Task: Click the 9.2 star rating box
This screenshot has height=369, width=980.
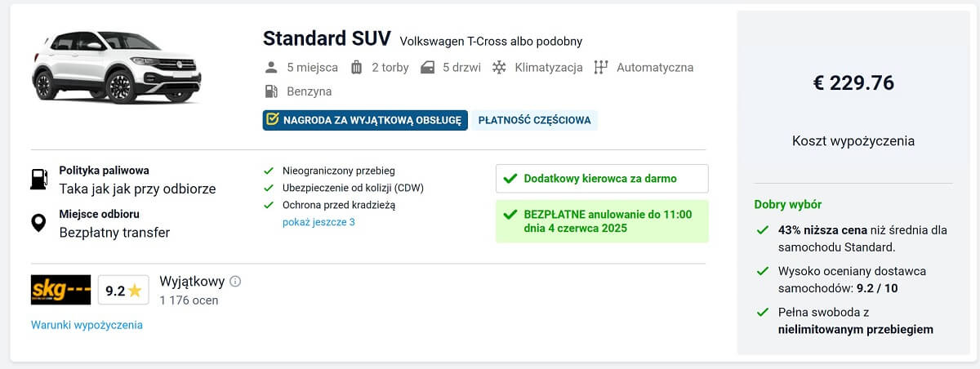Action: point(123,290)
